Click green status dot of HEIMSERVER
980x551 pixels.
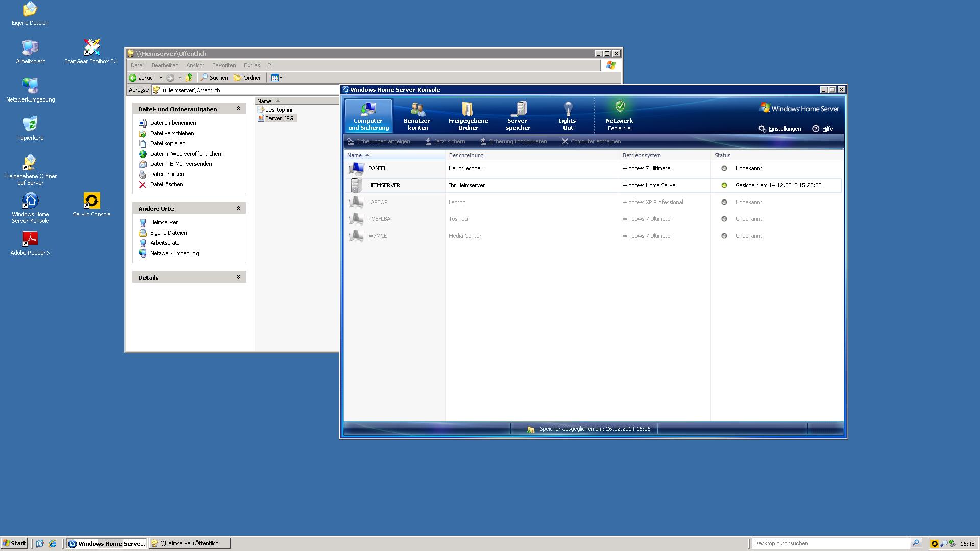point(724,185)
